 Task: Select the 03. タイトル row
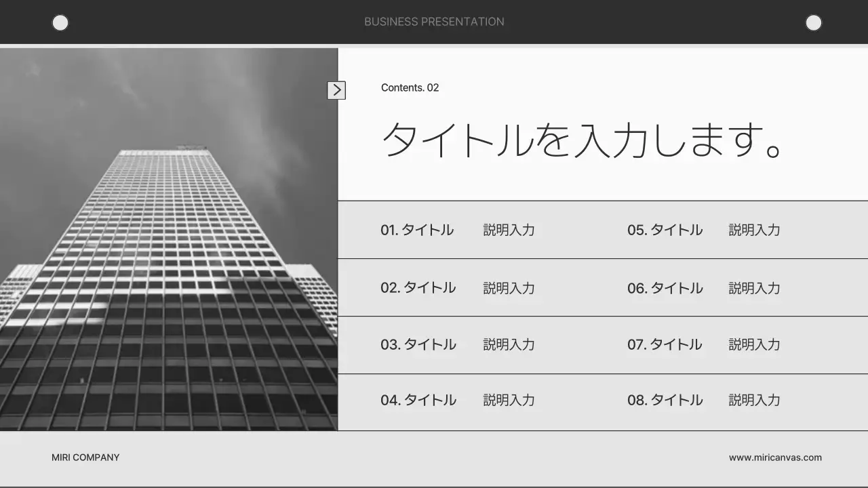pos(418,344)
